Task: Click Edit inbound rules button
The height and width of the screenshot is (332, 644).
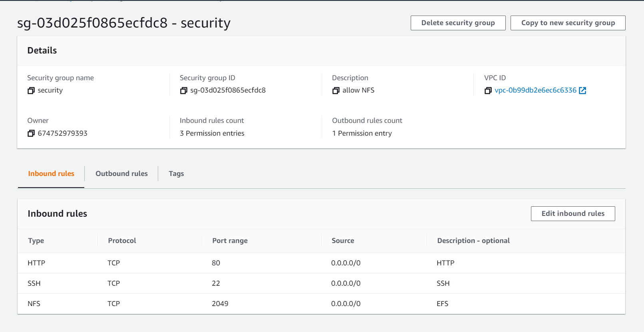Action: click(572, 213)
